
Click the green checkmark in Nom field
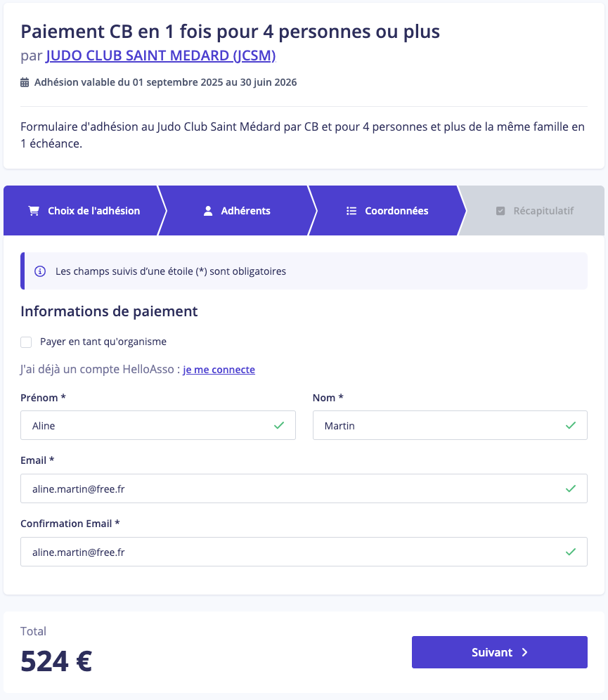[571, 425]
